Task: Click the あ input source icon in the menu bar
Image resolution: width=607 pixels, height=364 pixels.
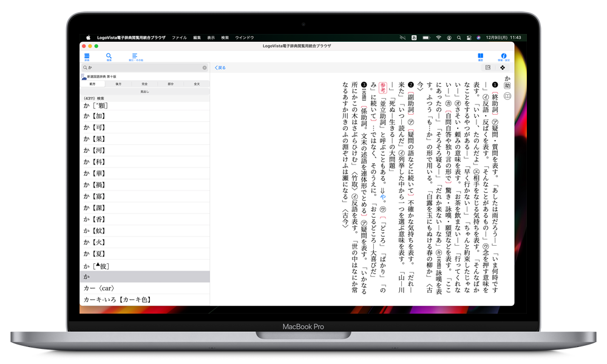Action: [x=414, y=38]
